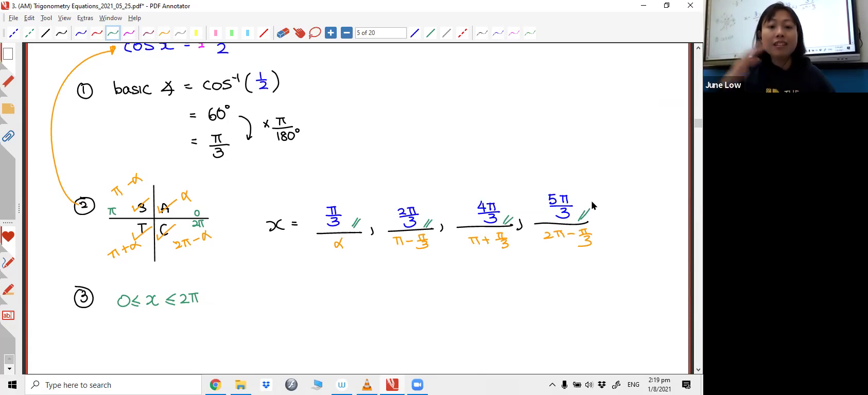Select gray straight line after page field
Viewport: 868px width, 395px height.
tap(446, 33)
